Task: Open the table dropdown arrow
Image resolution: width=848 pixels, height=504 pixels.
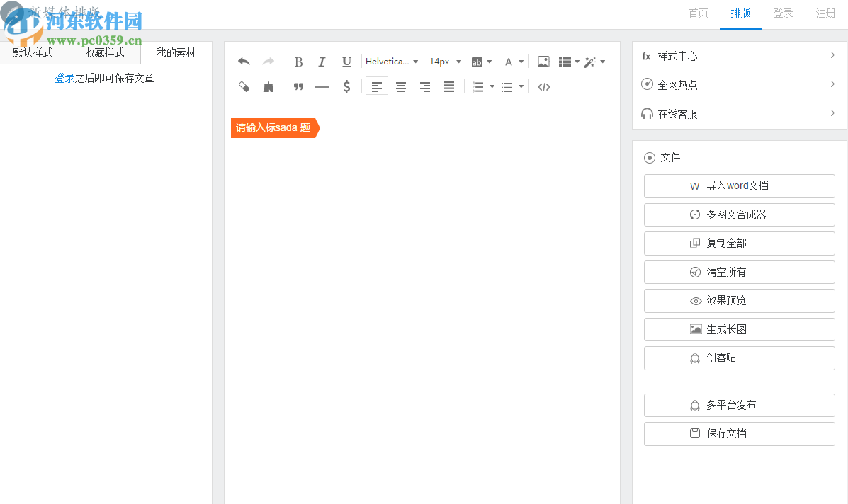Action: click(577, 62)
